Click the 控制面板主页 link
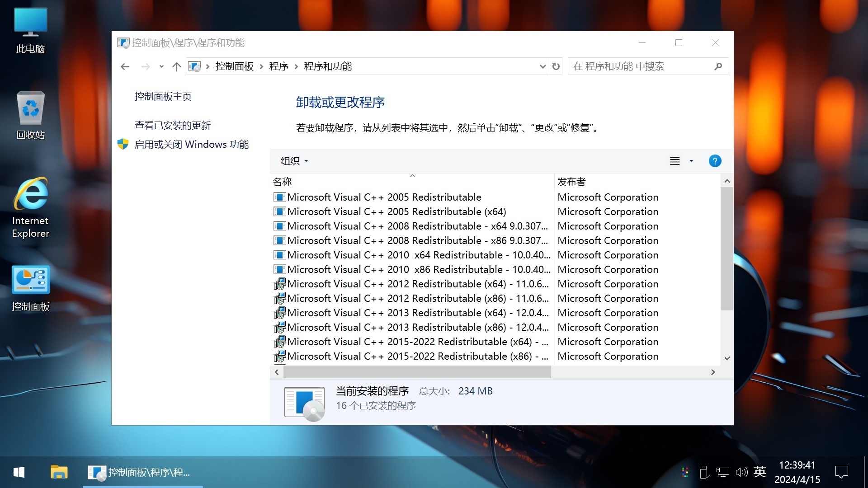 pyautogui.click(x=162, y=96)
